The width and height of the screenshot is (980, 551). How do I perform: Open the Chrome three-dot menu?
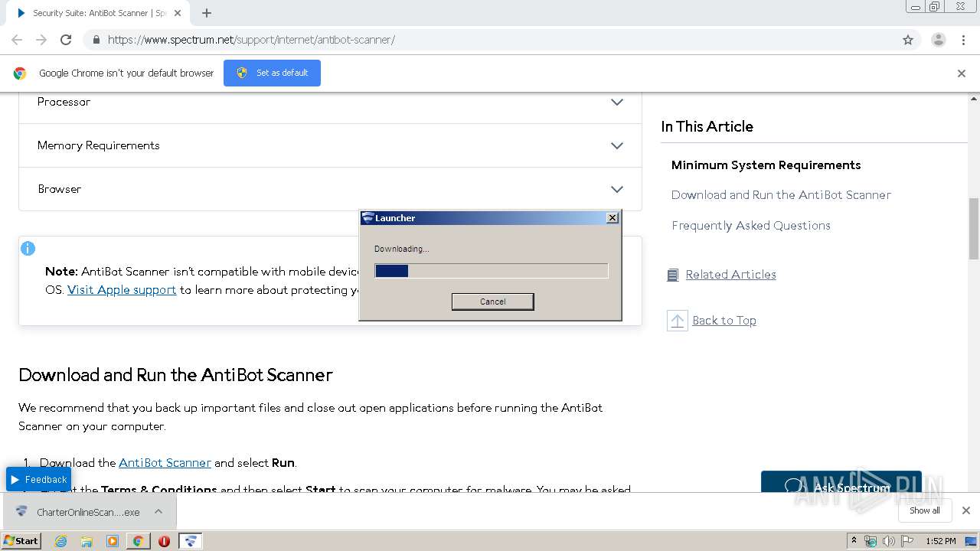tap(963, 40)
